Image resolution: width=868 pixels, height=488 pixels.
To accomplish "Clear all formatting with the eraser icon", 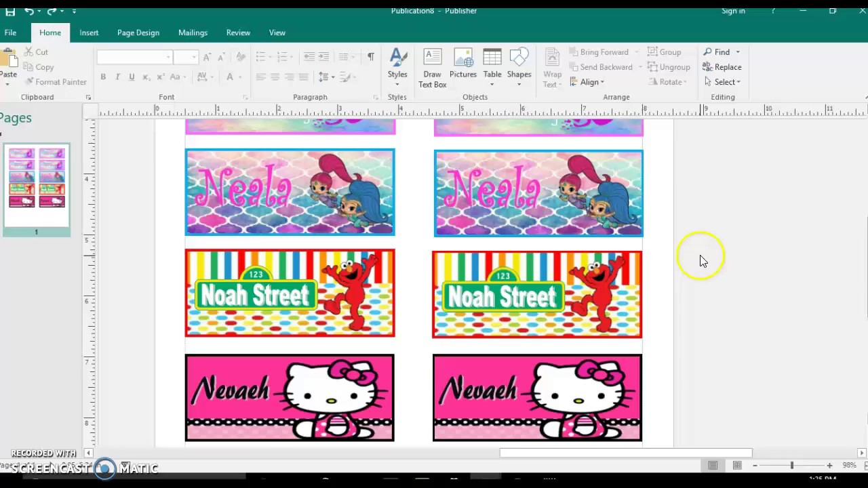I will pyautogui.click(x=240, y=58).
